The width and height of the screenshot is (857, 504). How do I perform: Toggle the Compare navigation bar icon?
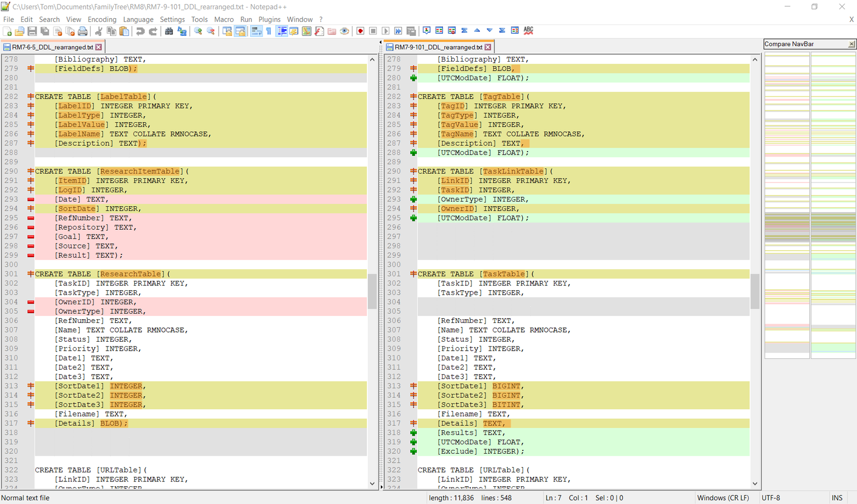pyautogui.click(x=515, y=31)
